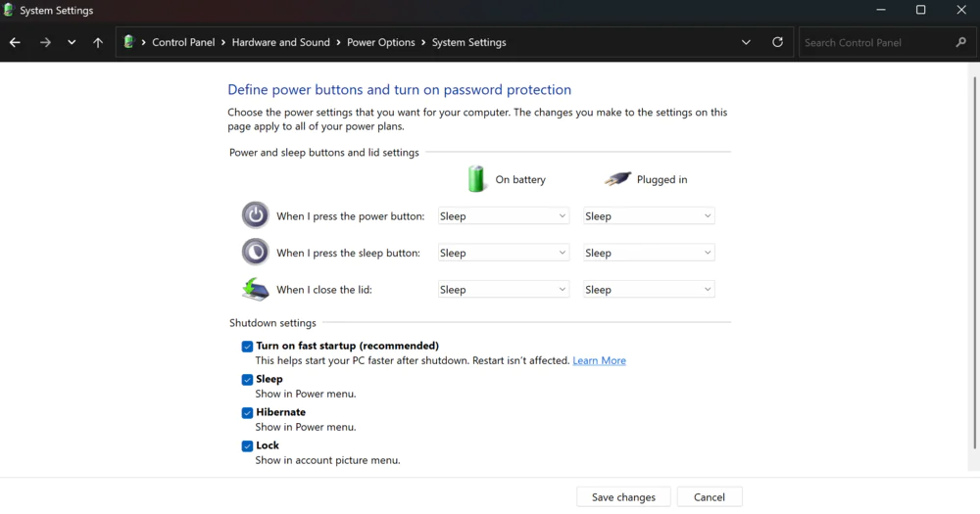Viewport: 980px width, 514px height.
Task: Open Control Panel breadcrumb
Action: pos(183,42)
